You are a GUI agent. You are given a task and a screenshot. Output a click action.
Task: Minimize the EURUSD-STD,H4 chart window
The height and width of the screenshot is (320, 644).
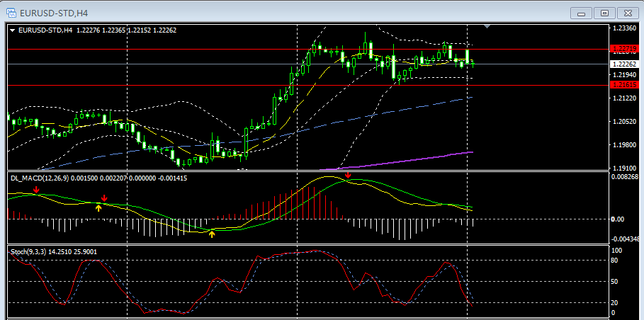582,13
